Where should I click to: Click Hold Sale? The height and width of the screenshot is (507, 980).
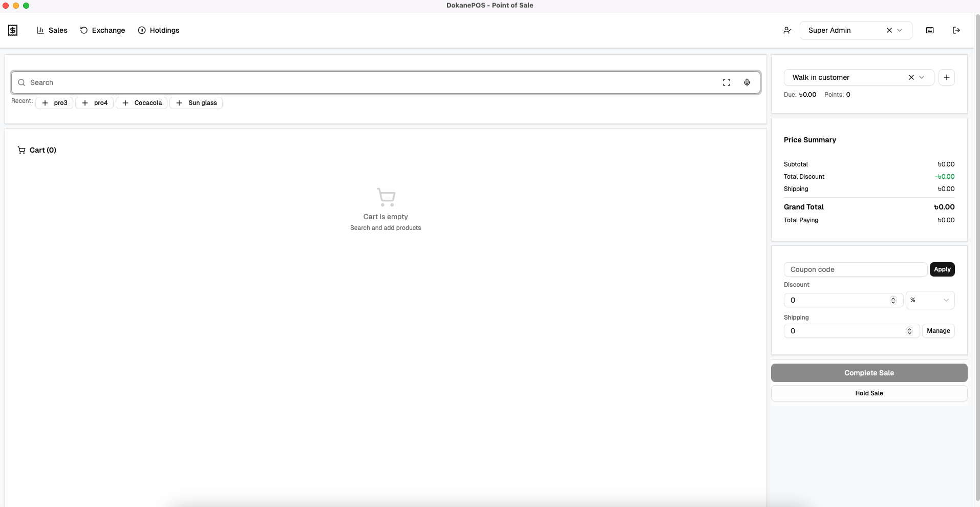tap(869, 393)
